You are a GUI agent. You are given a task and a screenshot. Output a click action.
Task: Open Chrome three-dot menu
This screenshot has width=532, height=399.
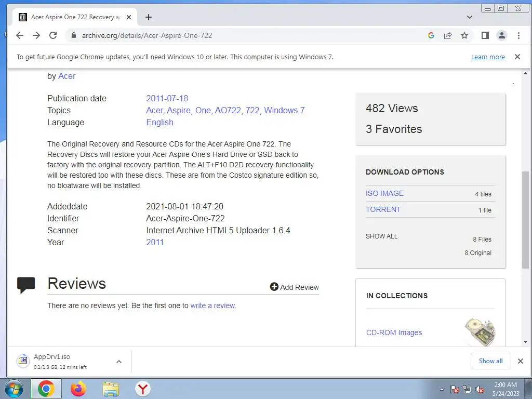pos(518,35)
